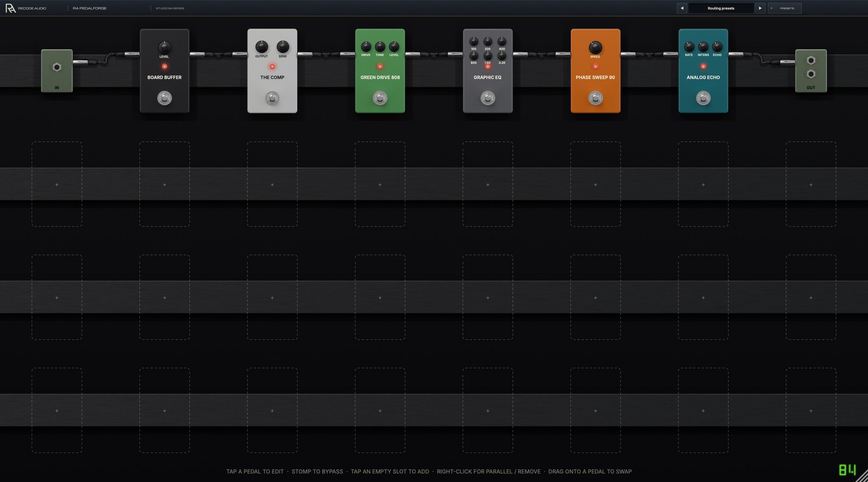Click the Green Drive 808 LEVEL knob
868x482 pixels.
[x=394, y=47]
